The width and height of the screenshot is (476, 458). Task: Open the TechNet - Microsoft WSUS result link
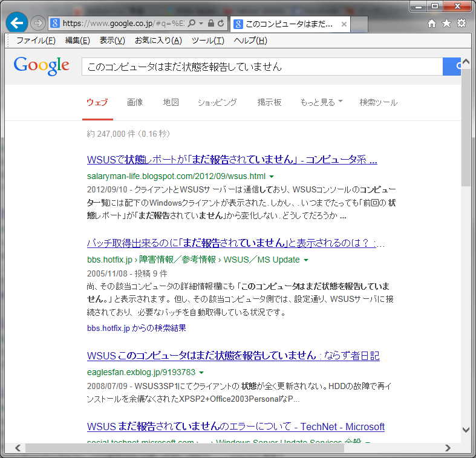click(x=235, y=427)
